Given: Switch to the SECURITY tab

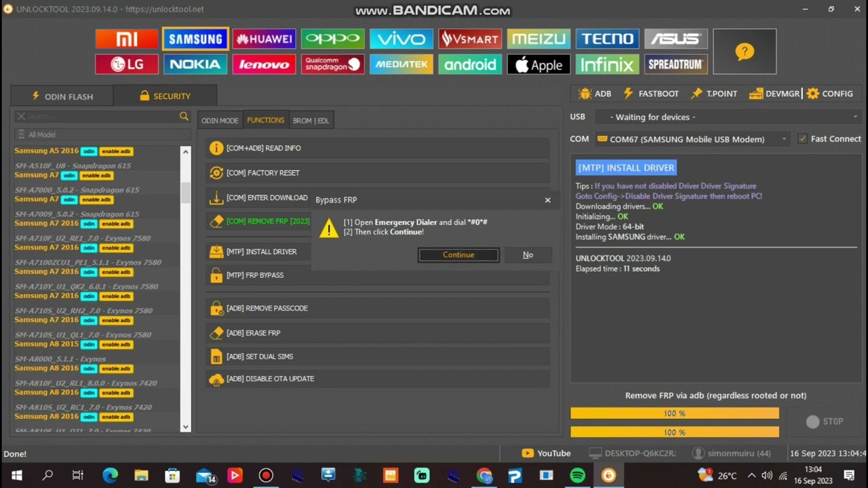Looking at the screenshot, I should click(x=165, y=96).
